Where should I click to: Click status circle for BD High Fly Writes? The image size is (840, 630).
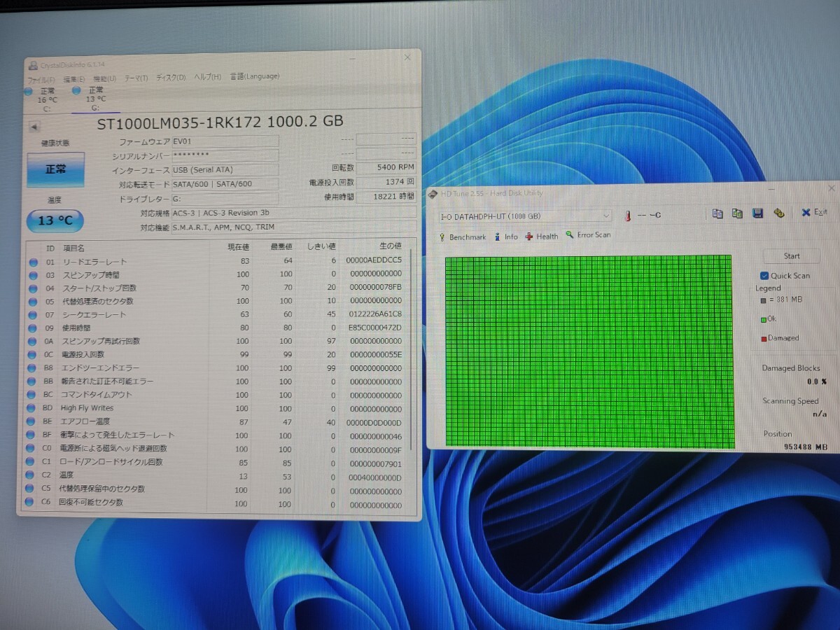pos(31,408)
